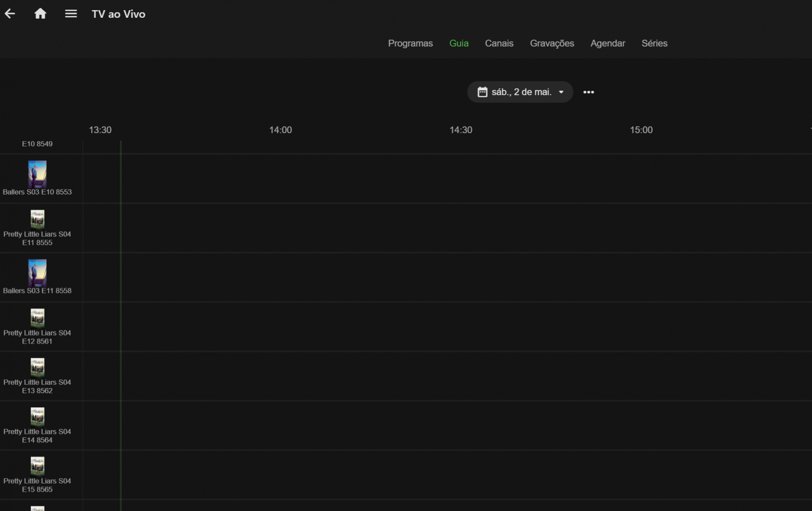Open Pretty Little Liars S04 E15 8565 thumbnail

37,466
